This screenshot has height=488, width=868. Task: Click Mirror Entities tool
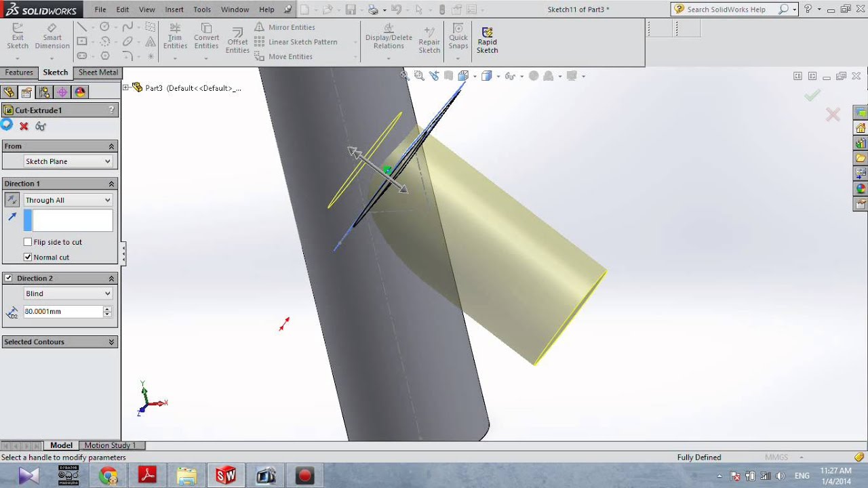click(x=285, y=27)
